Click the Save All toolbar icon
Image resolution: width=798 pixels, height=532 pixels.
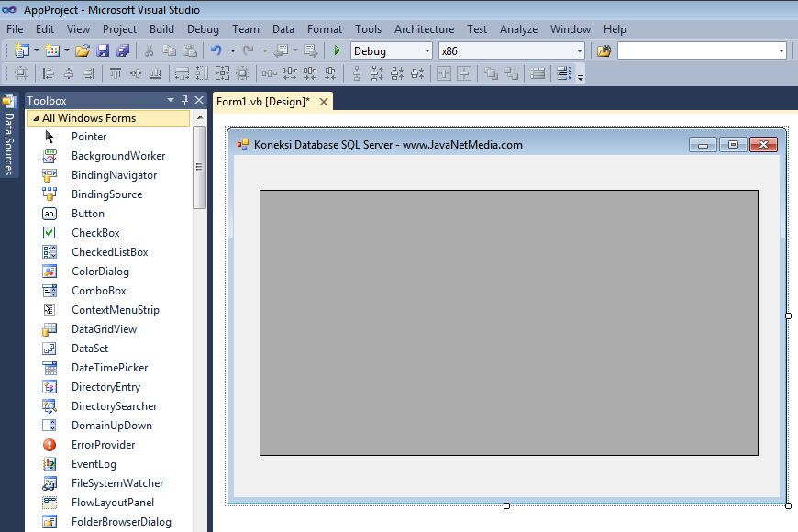(x=122, y=50)
